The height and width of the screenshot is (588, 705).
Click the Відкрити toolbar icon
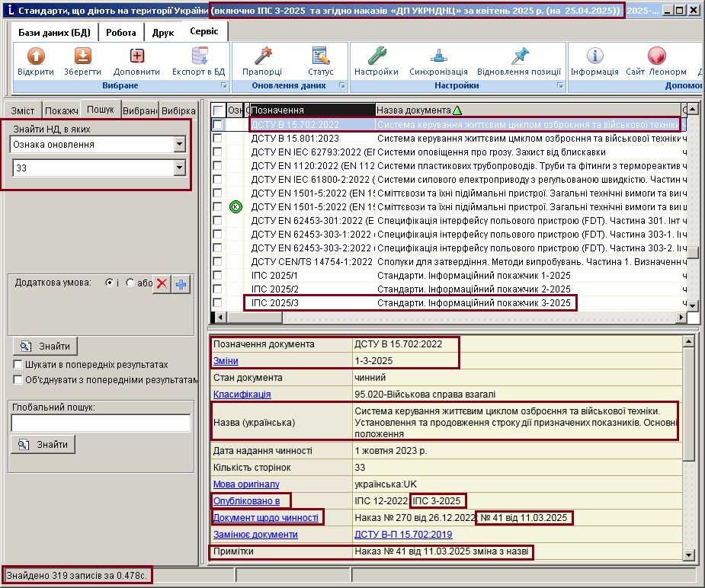coord(36,56)
